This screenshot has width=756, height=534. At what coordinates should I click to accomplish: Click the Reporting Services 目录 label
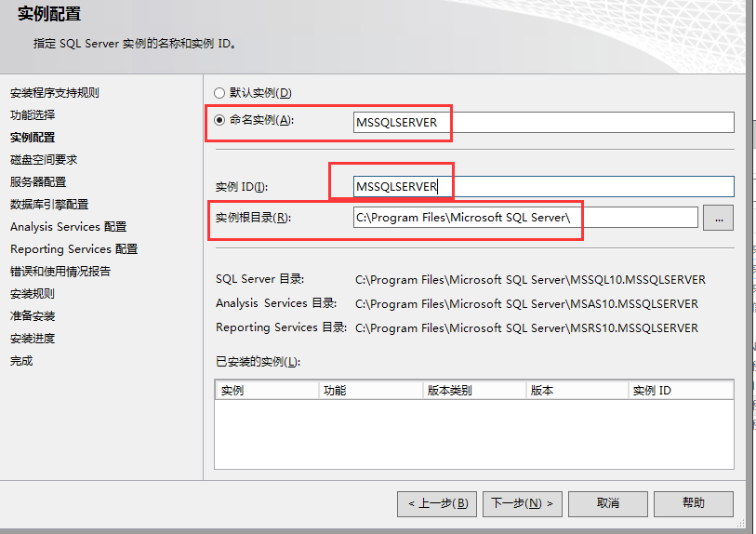281,327
